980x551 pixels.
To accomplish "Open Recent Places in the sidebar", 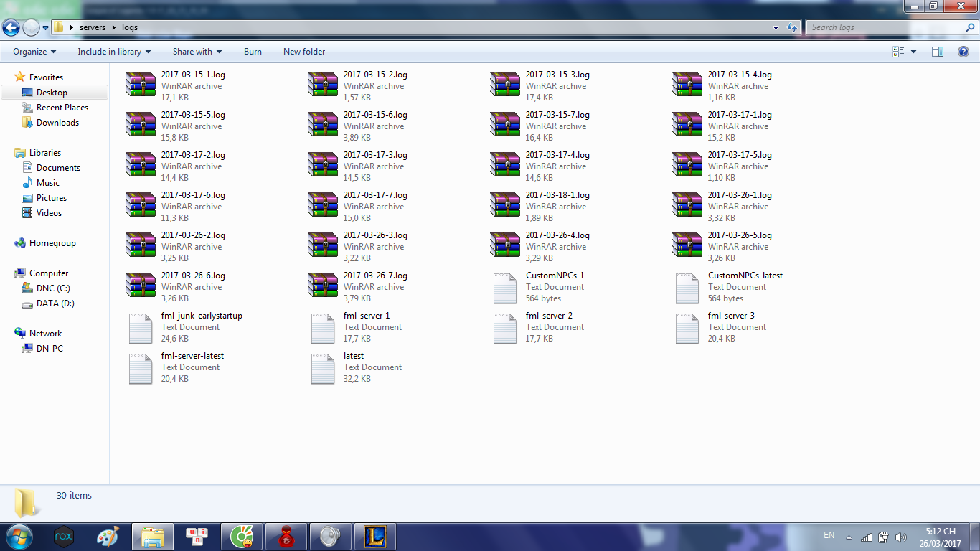I will click(x=55, y=108).
